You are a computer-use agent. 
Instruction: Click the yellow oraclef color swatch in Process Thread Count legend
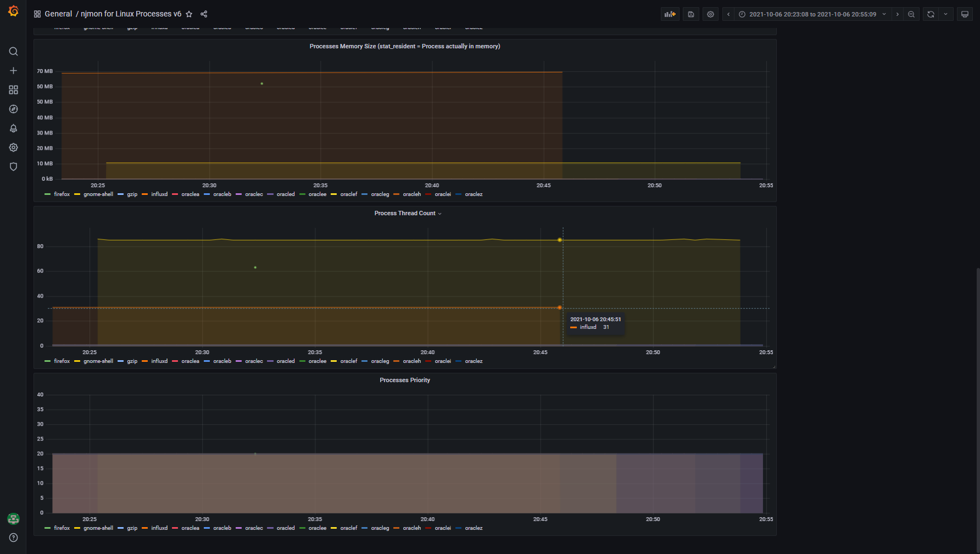coord(333,361)
